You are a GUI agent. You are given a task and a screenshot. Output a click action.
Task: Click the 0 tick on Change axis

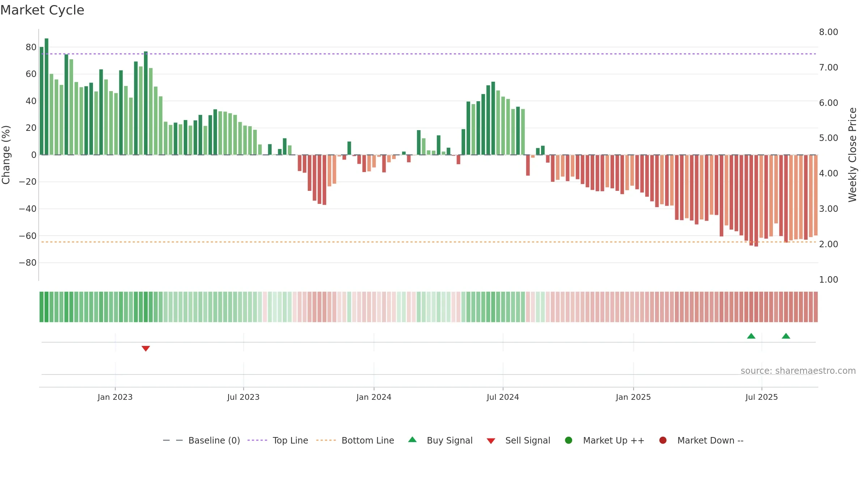click(x=34, y=155)
